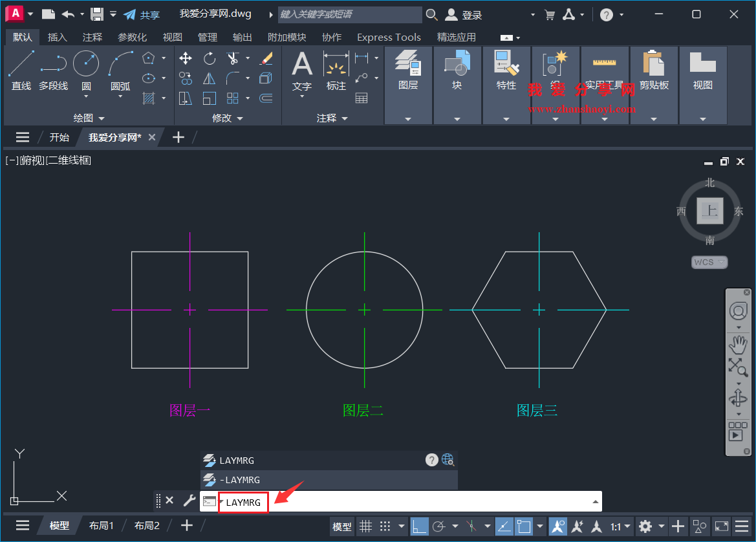
Task: Click the Offset tool icon
Action: coord(266,98)
